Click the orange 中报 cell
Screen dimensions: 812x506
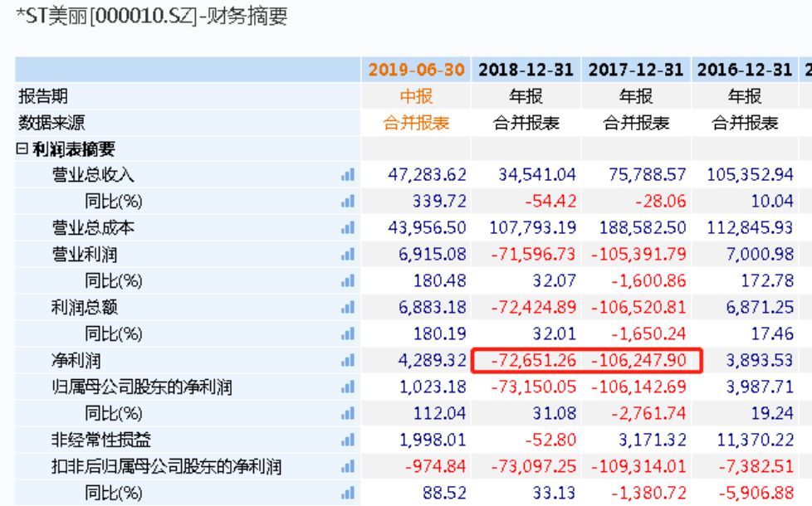pos(416,96)
